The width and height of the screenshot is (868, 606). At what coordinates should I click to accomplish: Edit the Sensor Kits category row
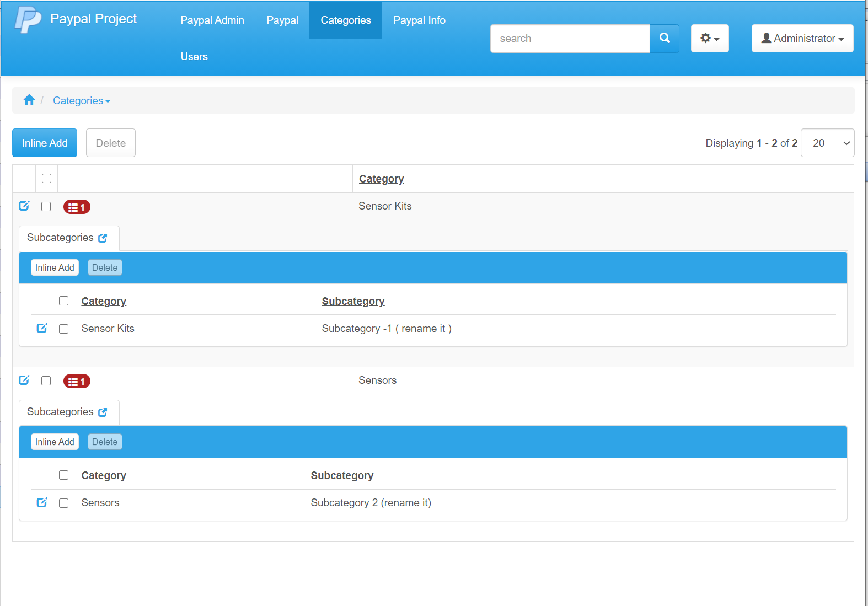(x=24, y=206)
